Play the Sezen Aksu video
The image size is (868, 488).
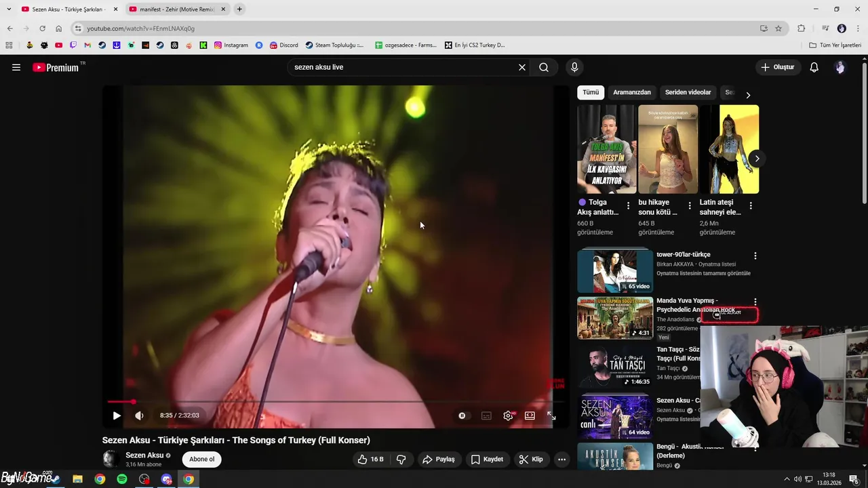point(117,415)
